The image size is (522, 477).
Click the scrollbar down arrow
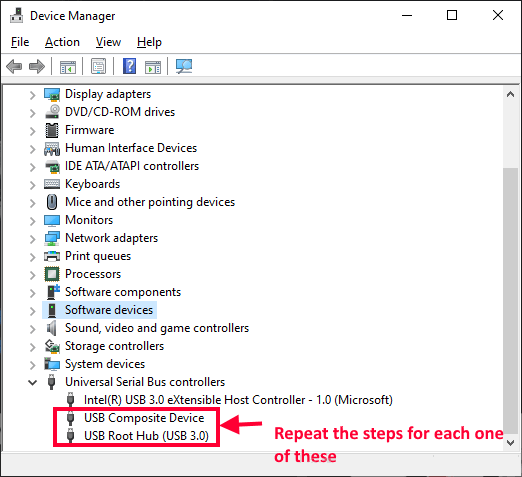510,443
